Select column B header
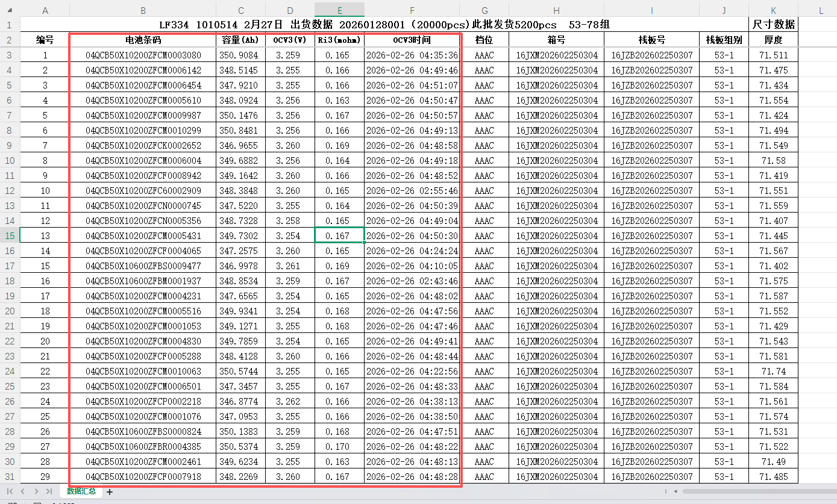Screen dimensions: 837x504 pyautogui.click(x=143, y=10)
